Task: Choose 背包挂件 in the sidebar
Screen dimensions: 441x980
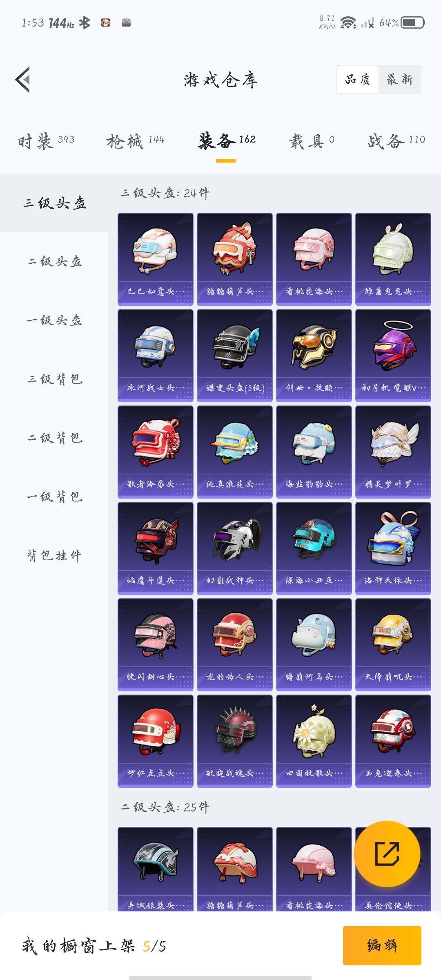Action: click(55, 555)
